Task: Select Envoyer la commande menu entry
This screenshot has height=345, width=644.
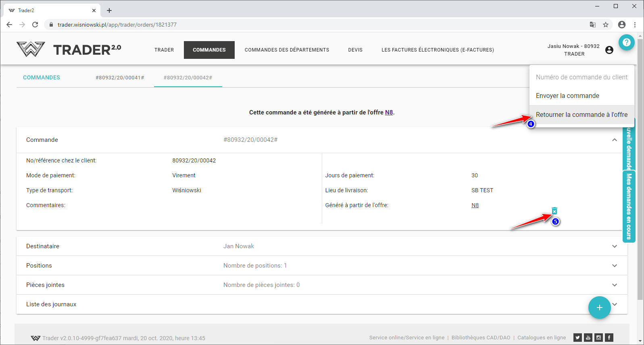Action: [x=567, y=96]
